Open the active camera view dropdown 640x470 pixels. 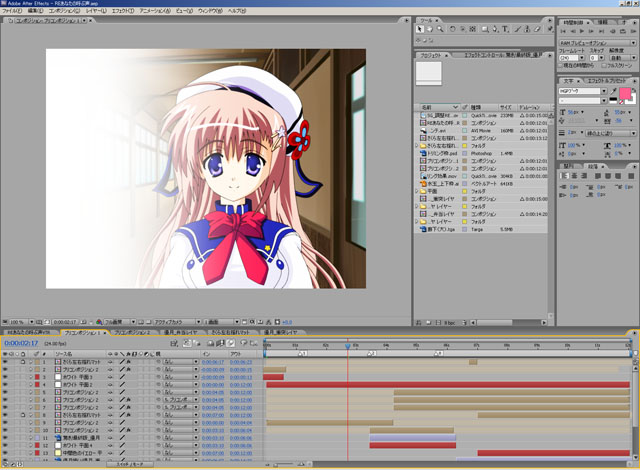[x=178, y=322]
